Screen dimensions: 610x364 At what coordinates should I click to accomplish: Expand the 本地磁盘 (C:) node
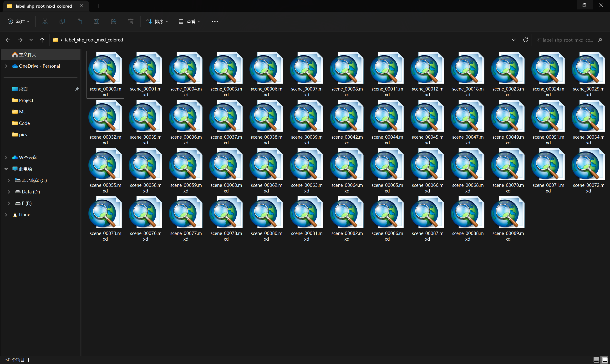[9, 180]
